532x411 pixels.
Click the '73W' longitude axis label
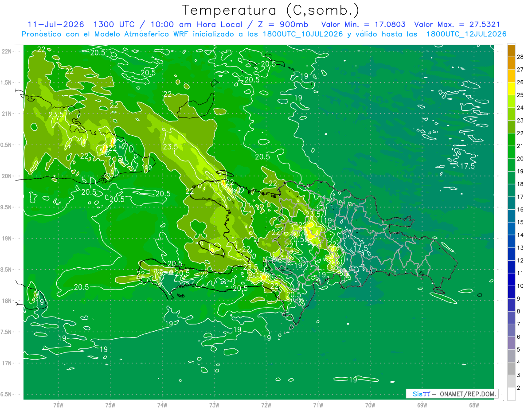(x=214, y=405)
